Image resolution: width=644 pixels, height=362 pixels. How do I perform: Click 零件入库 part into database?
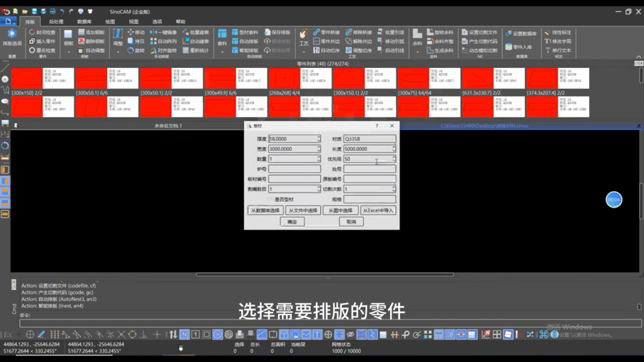click(519, 47)
